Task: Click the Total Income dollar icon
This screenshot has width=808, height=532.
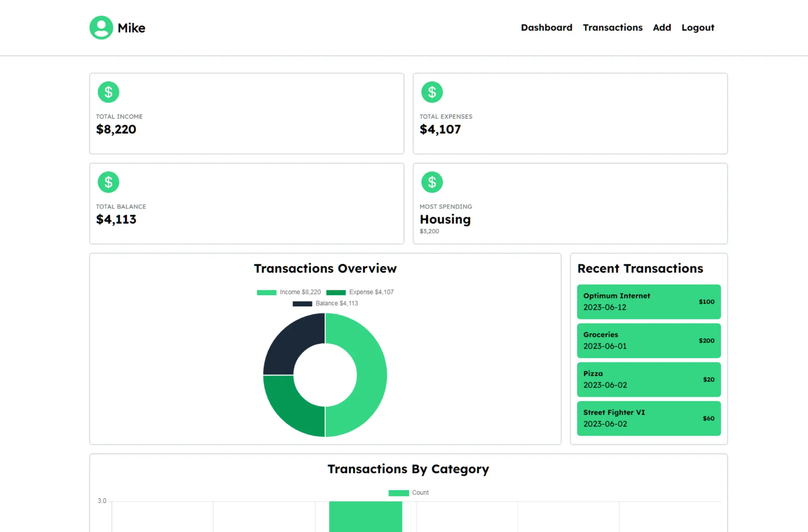Action: (x=108, y=92)
